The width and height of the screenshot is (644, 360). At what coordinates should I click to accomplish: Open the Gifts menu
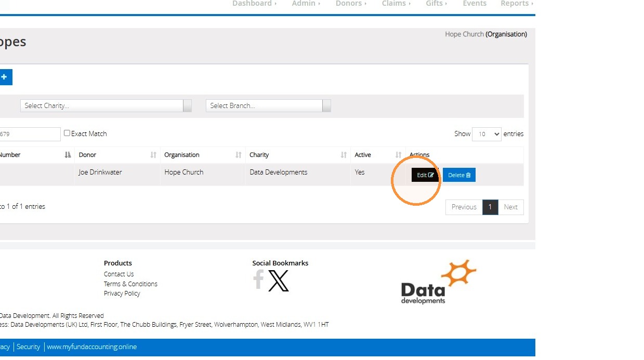(436, 4)
